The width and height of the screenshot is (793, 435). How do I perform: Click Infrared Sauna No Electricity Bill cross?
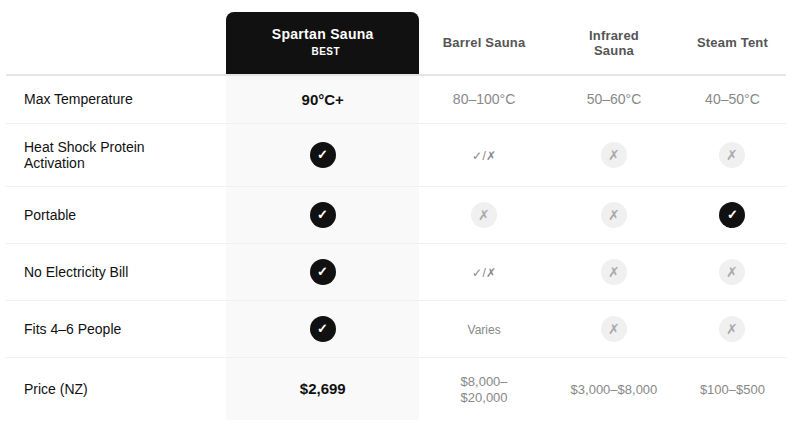[x=614, y=272]
